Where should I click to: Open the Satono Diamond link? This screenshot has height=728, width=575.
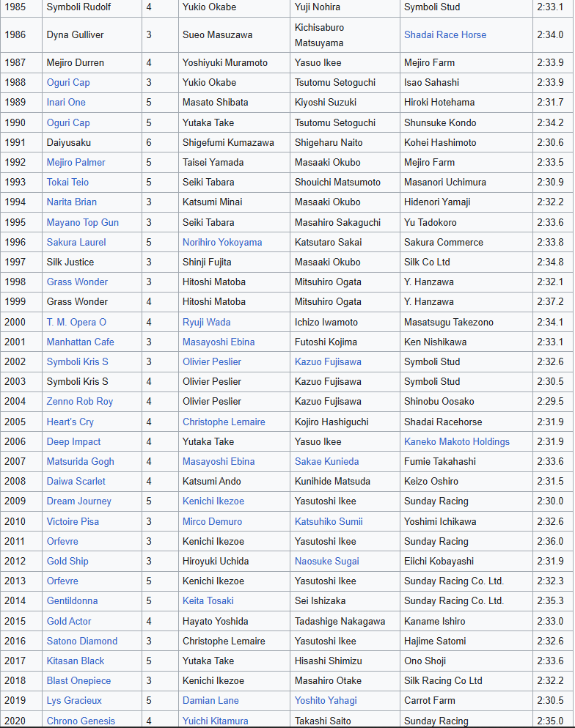[x=81, y=641]
